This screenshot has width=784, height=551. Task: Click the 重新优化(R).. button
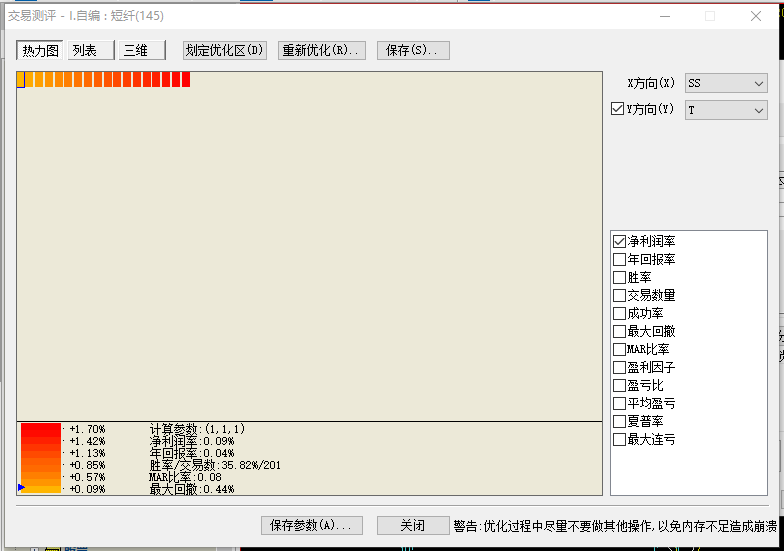322,50
